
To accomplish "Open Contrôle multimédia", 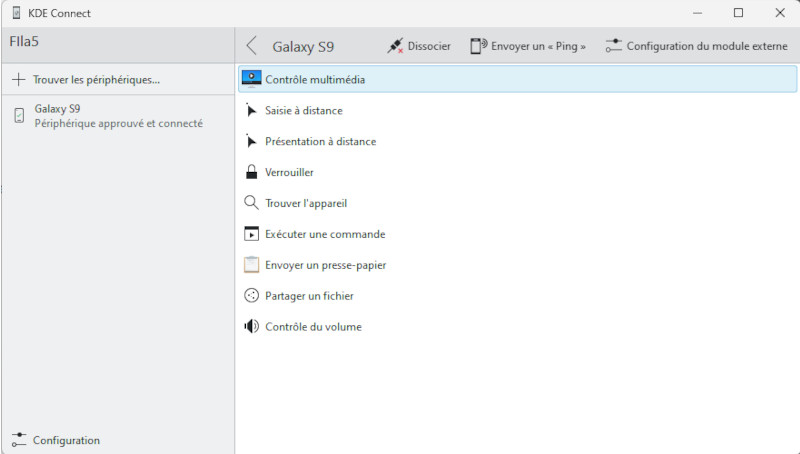I will pos(517,79).
